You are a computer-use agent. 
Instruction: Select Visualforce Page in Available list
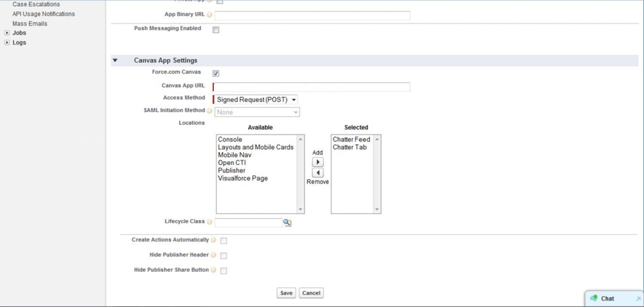point(243,179)
